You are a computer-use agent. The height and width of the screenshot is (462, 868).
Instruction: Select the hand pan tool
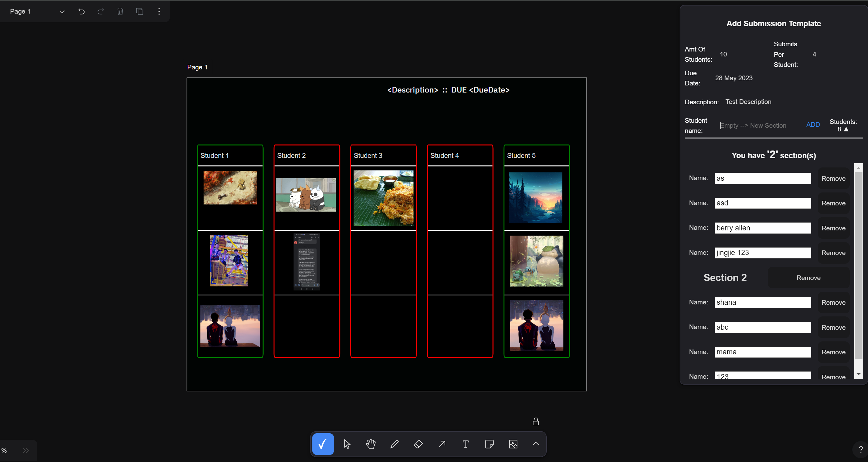(371, 444)
